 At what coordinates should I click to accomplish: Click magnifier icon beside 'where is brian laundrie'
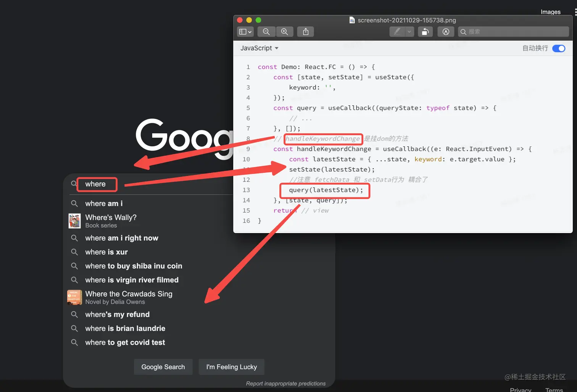[x=74, y=329]
